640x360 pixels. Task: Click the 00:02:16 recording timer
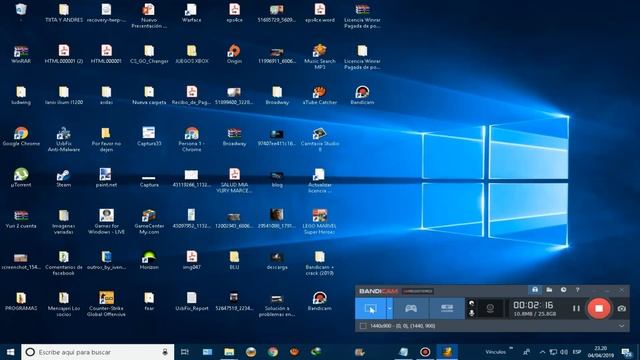(x=533, y=305)
